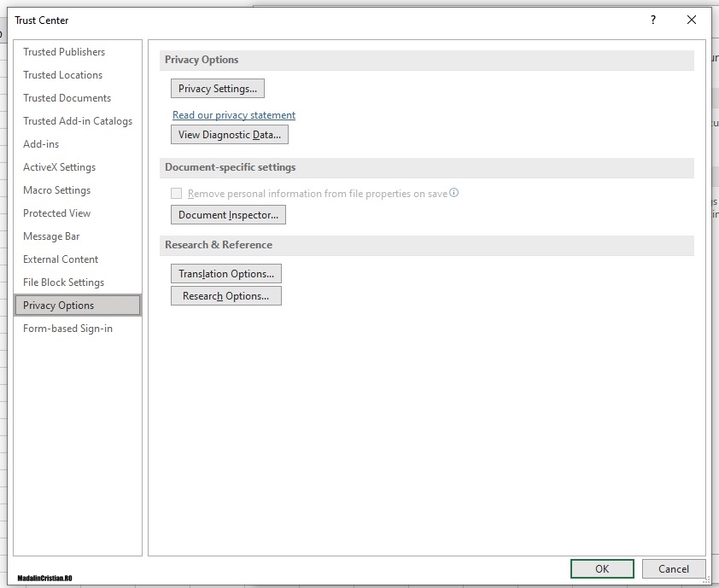The height and width of the screenshot is (588, 719).
Task: Click the Help question mark icon
Action: point(653,20)
